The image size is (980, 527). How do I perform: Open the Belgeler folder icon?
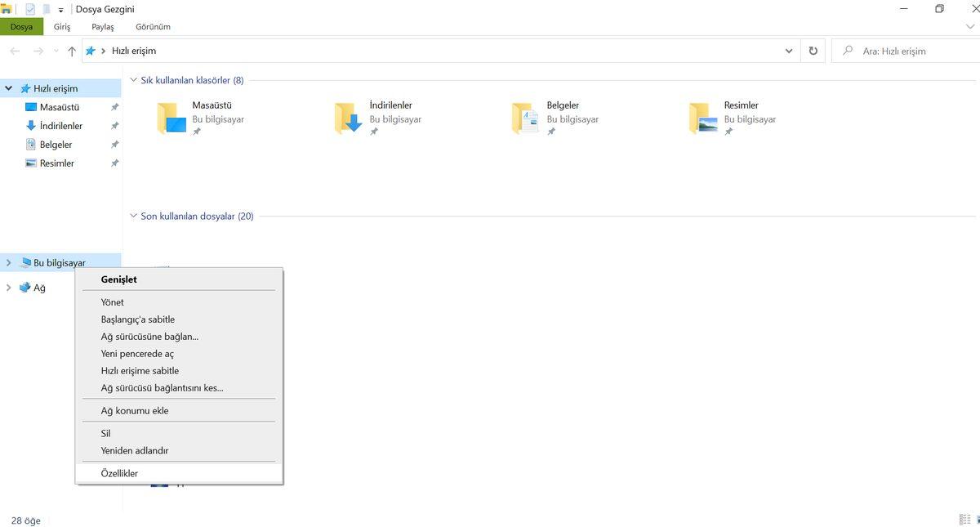527,118
